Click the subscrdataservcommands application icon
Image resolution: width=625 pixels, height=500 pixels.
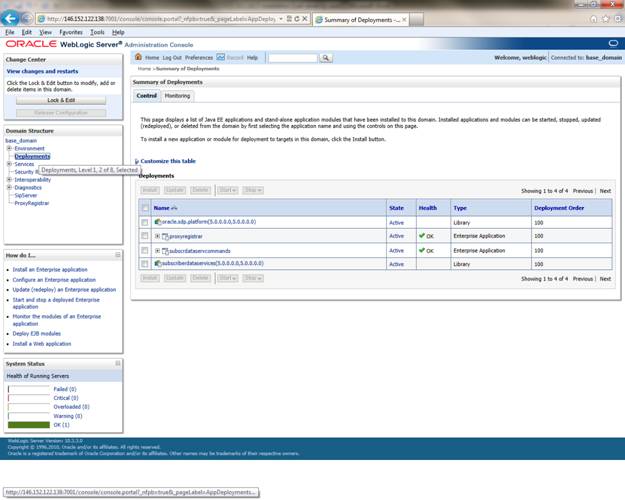pyautogui.click(x=165, y=250)
